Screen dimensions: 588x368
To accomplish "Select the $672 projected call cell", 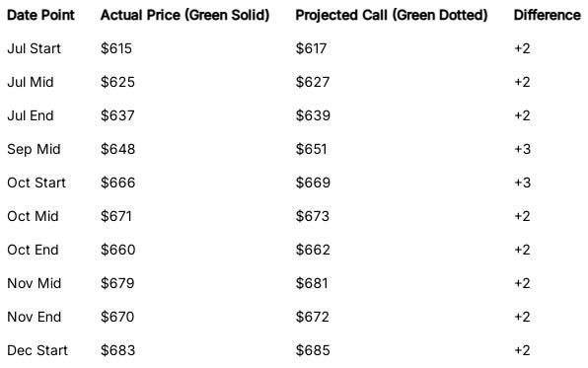I will point(313,317).
